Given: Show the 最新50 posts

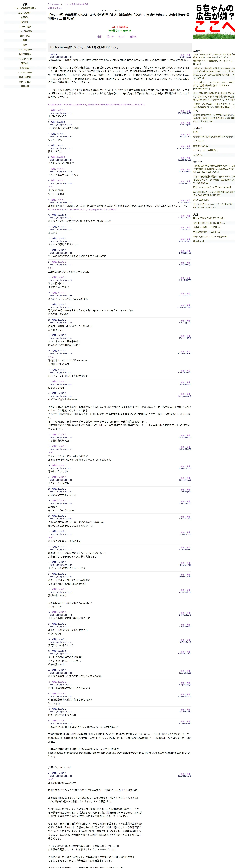Looking at the screenshot, I should (x=133, y=37).
